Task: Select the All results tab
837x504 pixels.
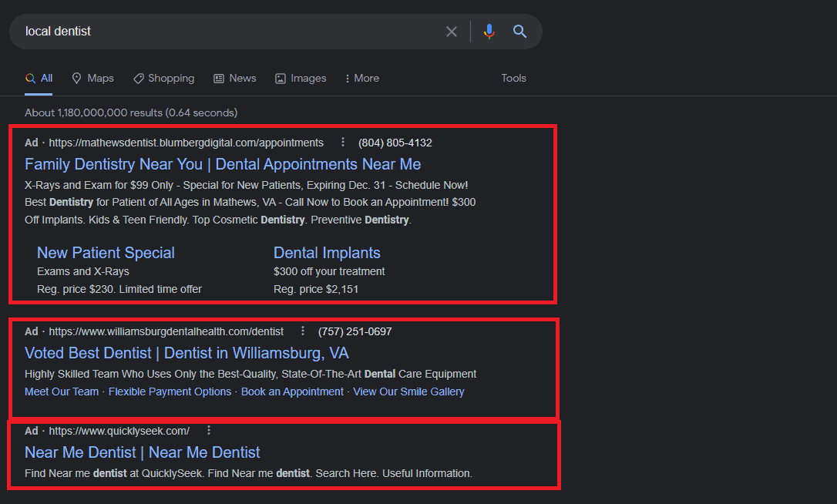Action: click(39, 79)
